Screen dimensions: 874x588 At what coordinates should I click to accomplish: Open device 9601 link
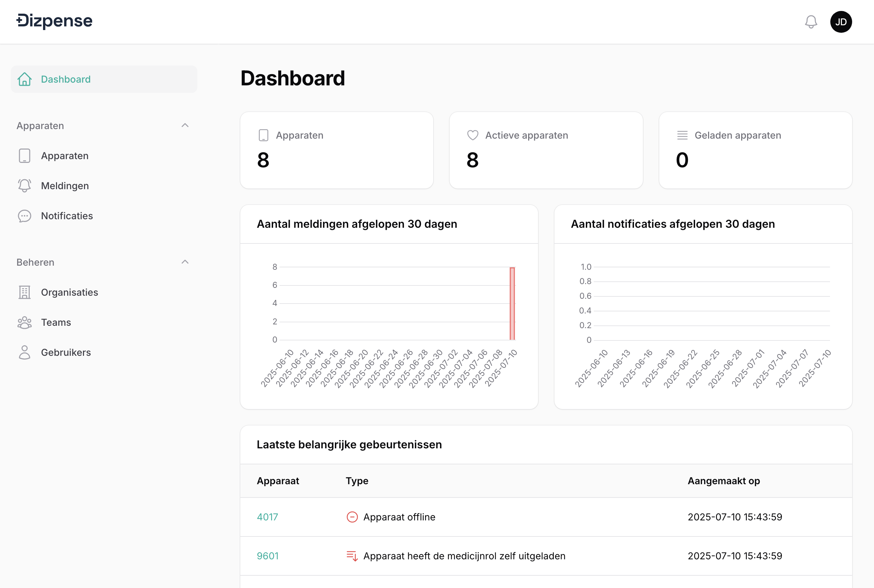coord(268,556)
